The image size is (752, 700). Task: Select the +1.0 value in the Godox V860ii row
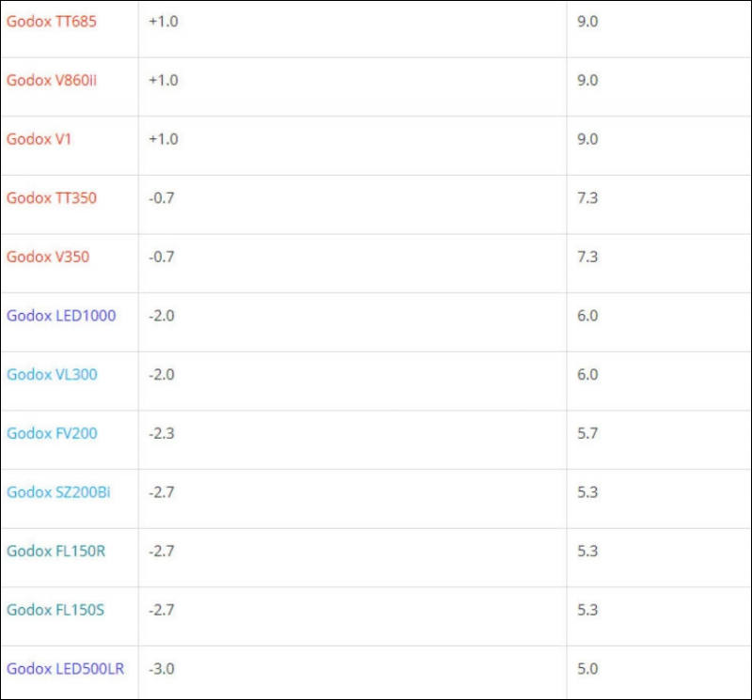[164, 80]
